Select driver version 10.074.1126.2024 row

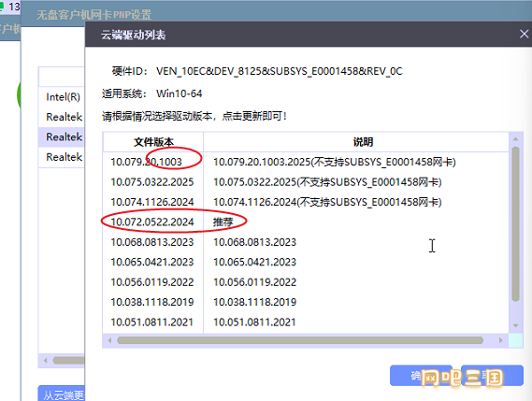pyautogui.click(x=306, y=202)
